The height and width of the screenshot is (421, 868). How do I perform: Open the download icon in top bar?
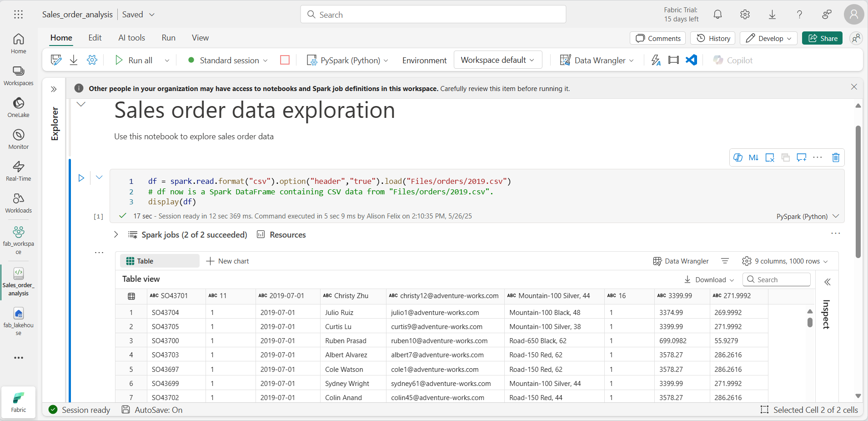click(x=772, y=15)
